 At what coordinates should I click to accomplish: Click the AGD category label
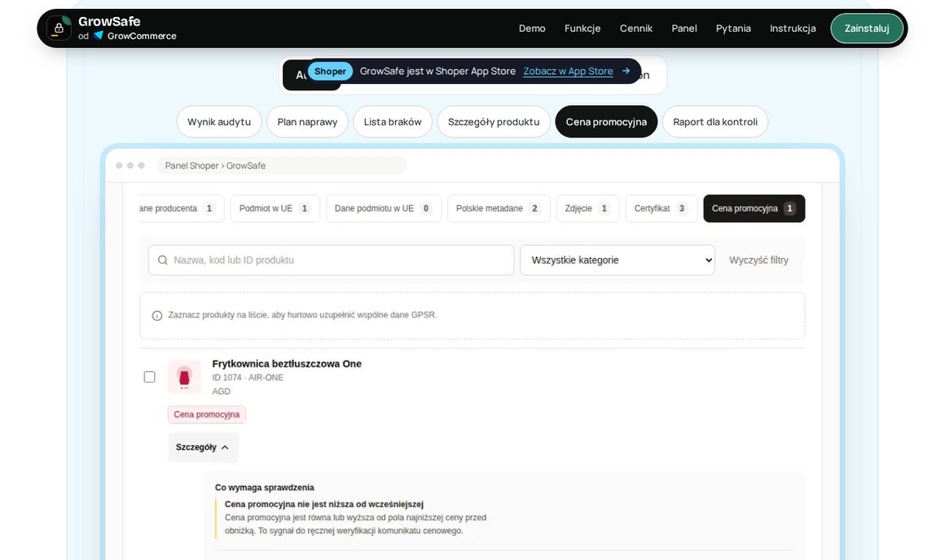[x=222, y=392]
